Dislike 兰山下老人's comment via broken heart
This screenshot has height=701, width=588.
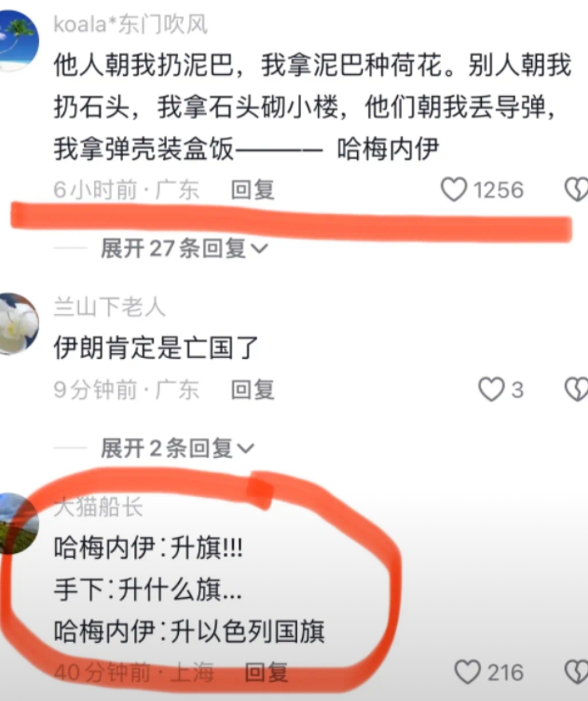tap(576, 389)
